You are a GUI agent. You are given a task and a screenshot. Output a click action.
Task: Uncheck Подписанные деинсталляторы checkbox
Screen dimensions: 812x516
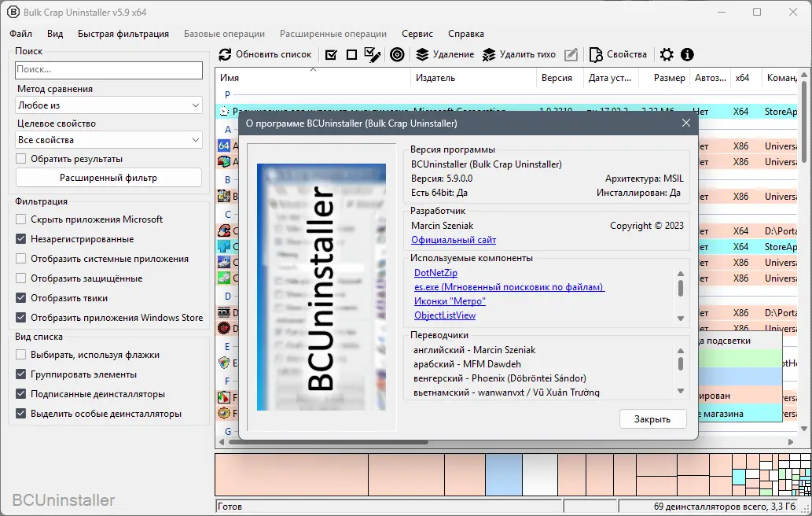pyautogui.click(x=20, y=394)
